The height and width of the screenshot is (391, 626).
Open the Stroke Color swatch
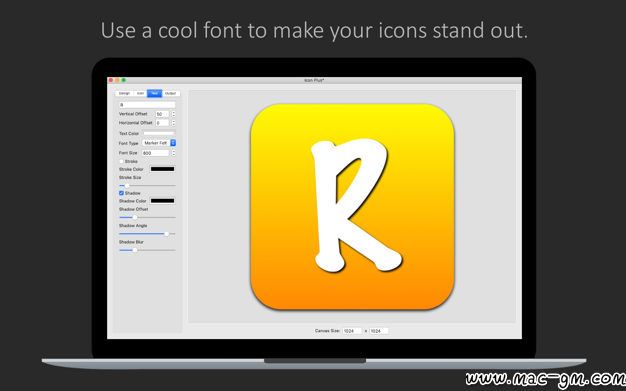click(162, 169)
